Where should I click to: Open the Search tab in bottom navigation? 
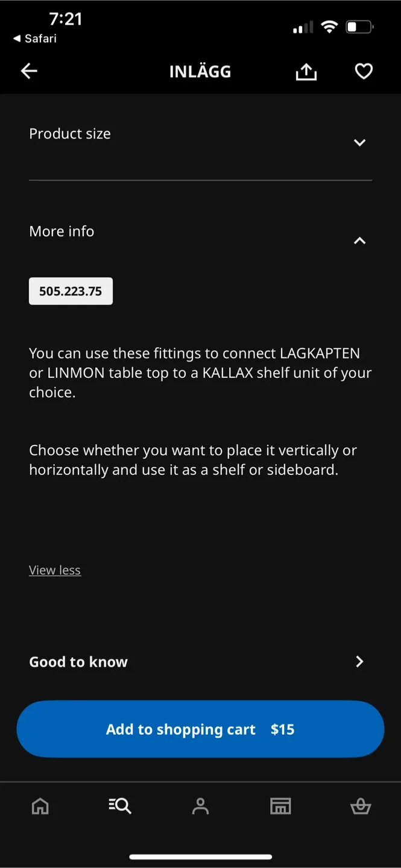point(120,806)
